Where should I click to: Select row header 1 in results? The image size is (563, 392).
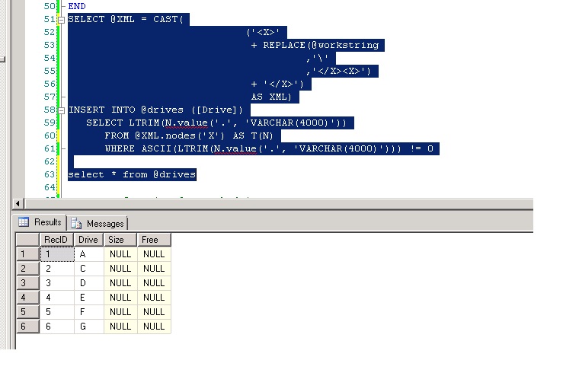[27, 254]
